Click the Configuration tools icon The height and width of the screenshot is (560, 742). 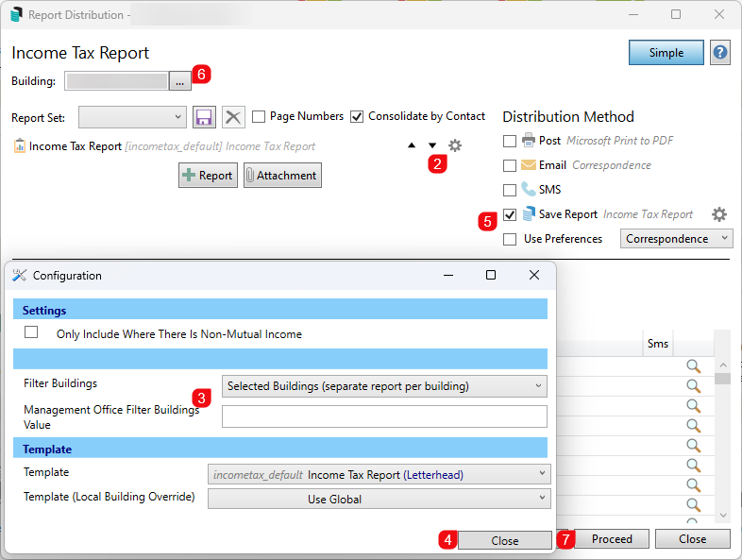tap(20, 275)
